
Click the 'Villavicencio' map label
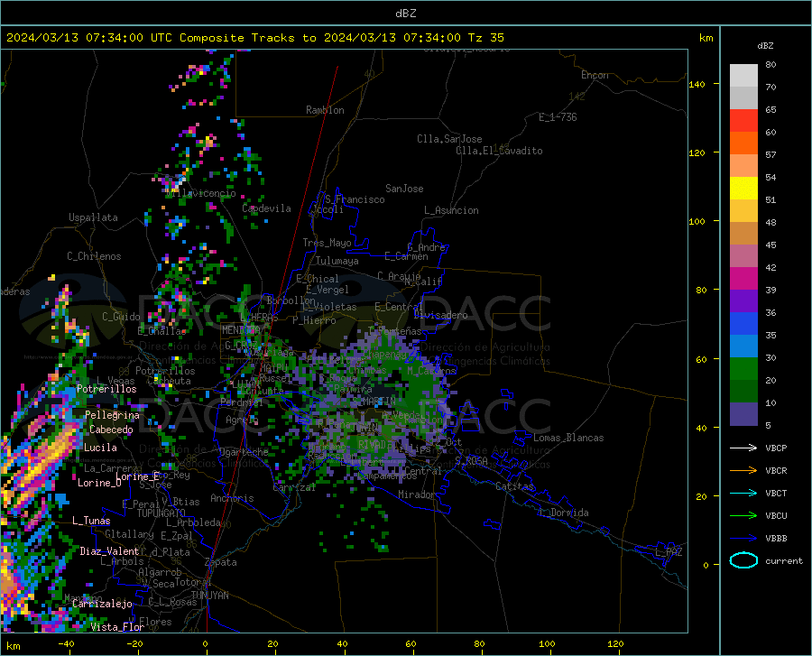tap(201, 193)
